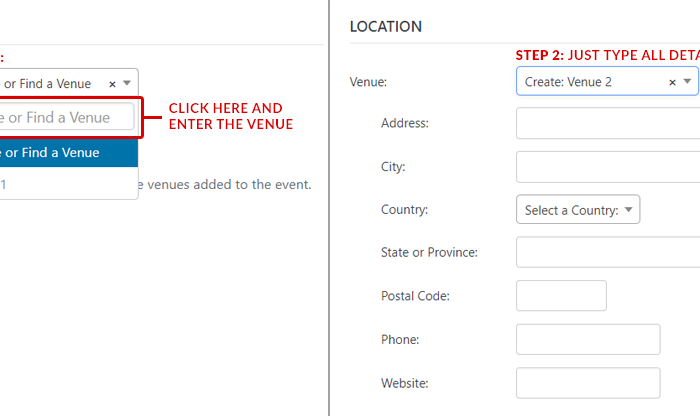This screenshot has height=416, width=700.
Task: Click the Create: Venue 2 select box
Action: [x=590, y=82]
